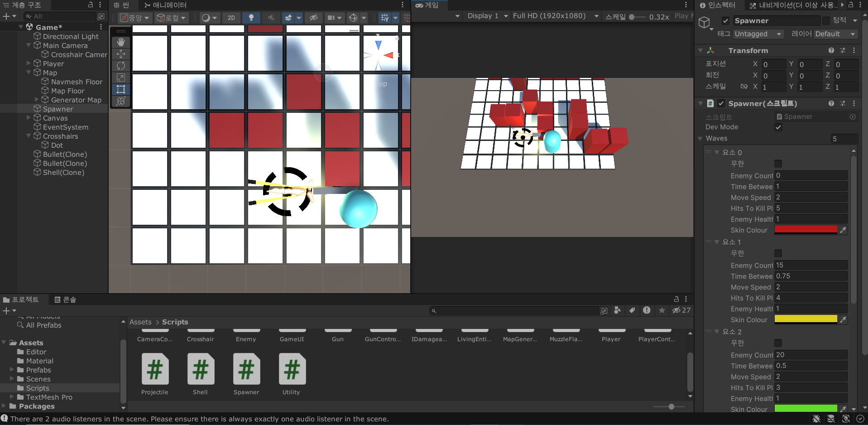Image resolution: width=868 pixels, height=425 pixels.
Task: Open Default layer dropdown
Action: point(835,34)
